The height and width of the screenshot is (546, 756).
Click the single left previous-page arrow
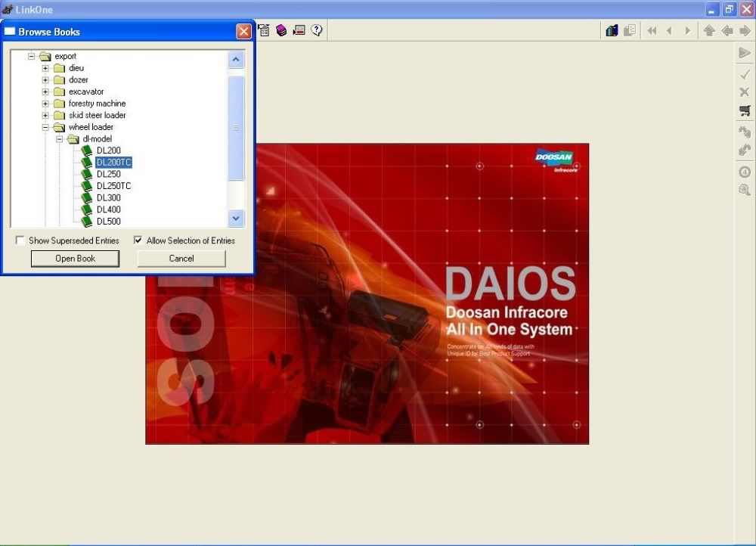pyautogui.click(x=669, y=31)
